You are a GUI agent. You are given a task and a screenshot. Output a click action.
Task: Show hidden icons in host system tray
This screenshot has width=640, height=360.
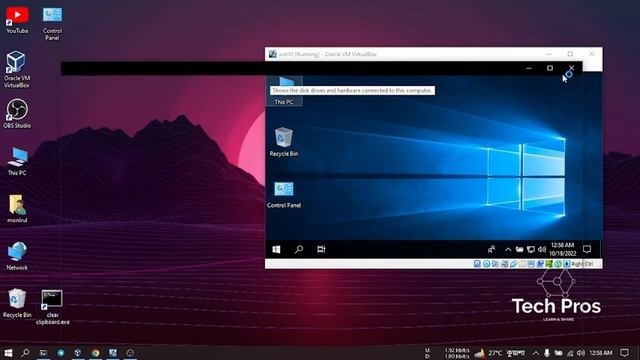pos(536,353)
